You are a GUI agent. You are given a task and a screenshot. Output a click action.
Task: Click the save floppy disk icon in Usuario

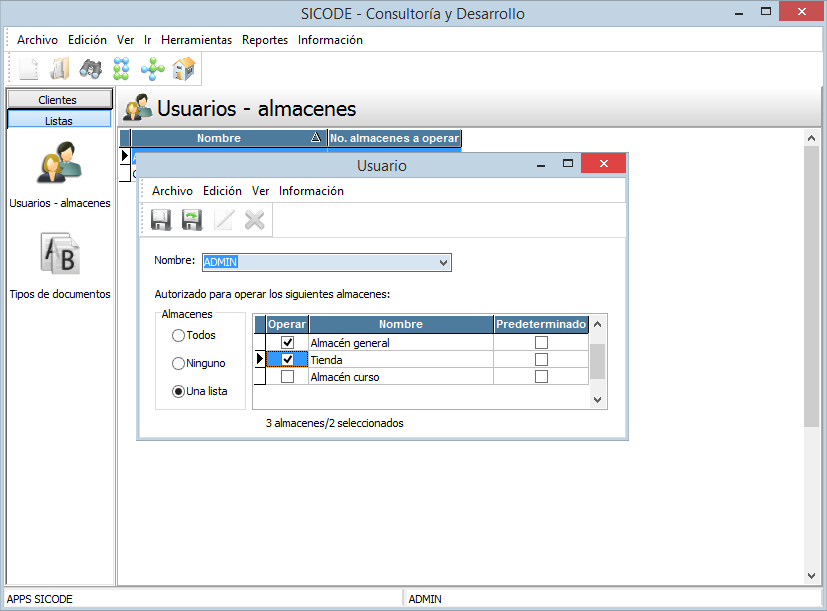point(161,220)
